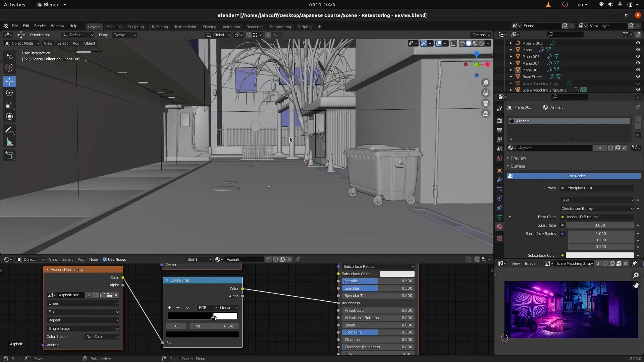Open the Physics properties tab
This screenshot has height=362, width=644.
pos(499,198)
